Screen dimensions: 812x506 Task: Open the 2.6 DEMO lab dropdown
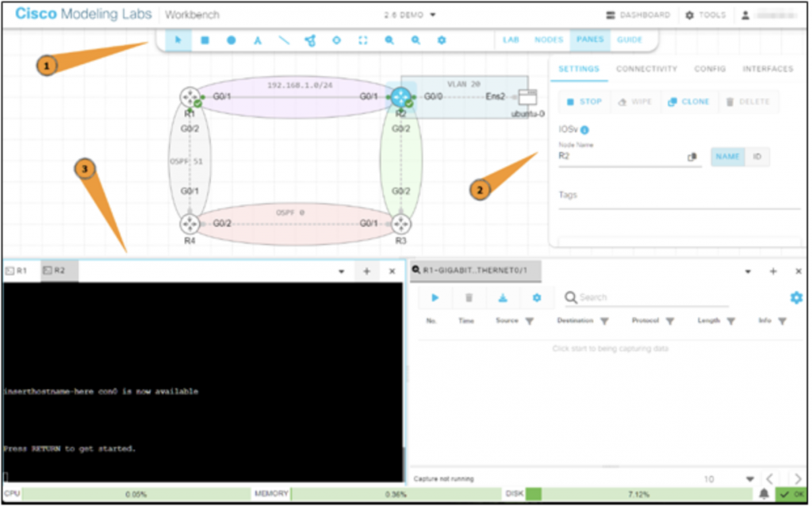409,14
